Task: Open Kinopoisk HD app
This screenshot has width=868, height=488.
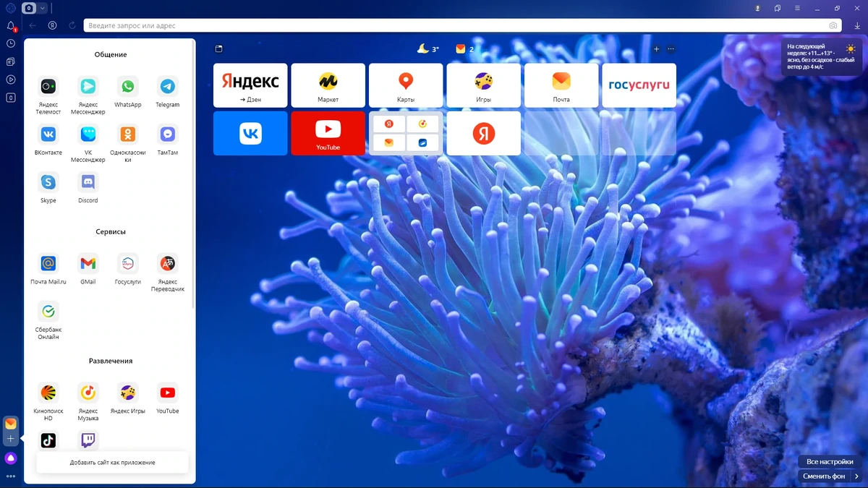Action: point(48,401)
